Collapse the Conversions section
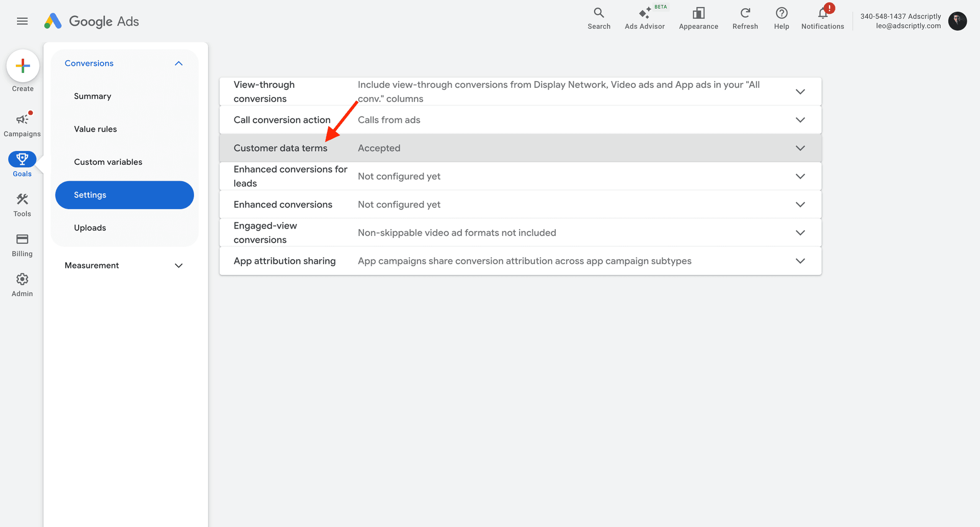Image resolution: width=980 pixels, height=527 pixels. click(x=178, y=63)
